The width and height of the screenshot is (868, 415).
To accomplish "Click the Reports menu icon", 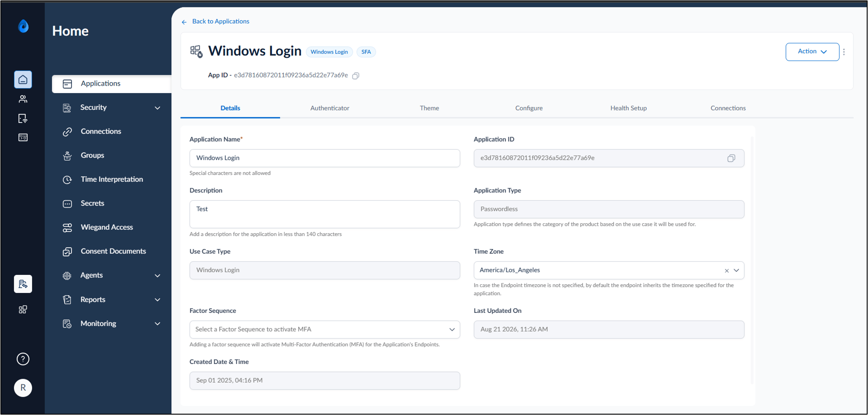I will pyautogui.click(x=67, y=299).
